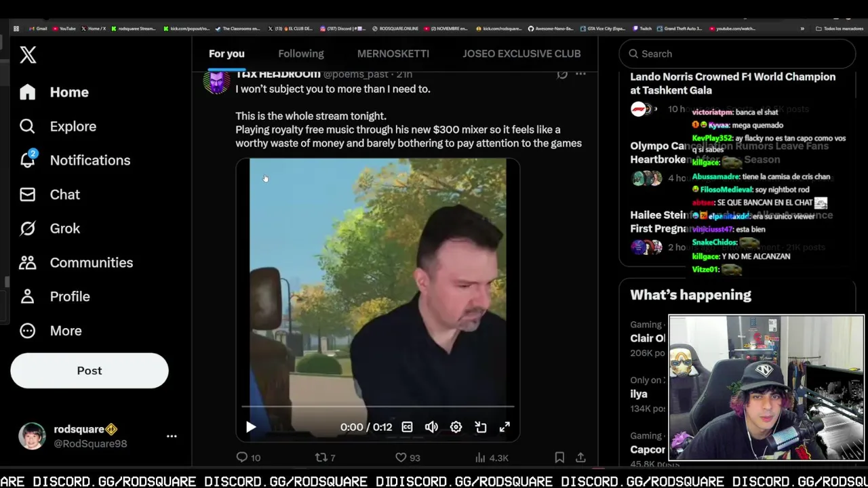The width and height of the screenshot is (868, 488).
Task: Open the NOVIEMBRE en bookmark
Action: pyautogui.click(x=446, y=28)
